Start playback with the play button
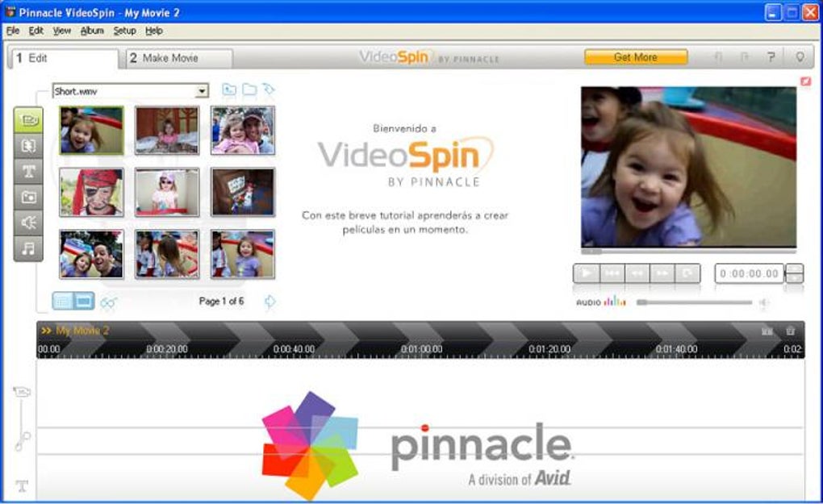The width and height of the screenshot is (823, 504). point(587,273)
